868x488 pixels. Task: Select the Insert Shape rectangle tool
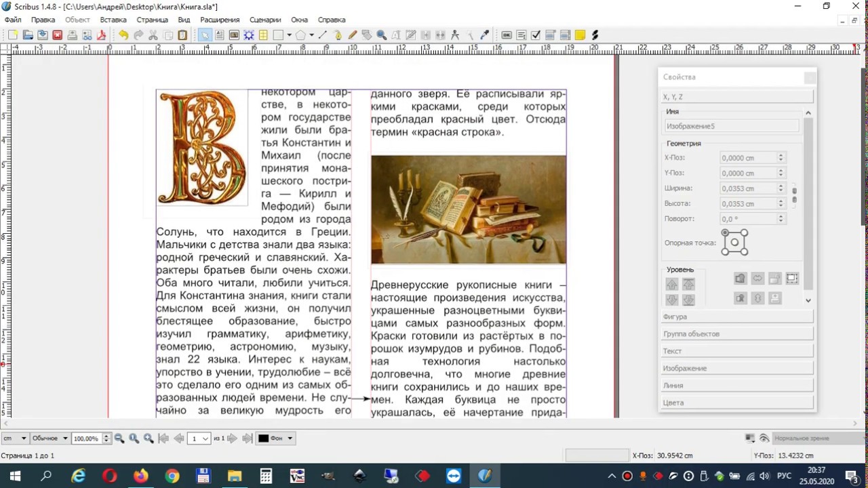(278, 35)
